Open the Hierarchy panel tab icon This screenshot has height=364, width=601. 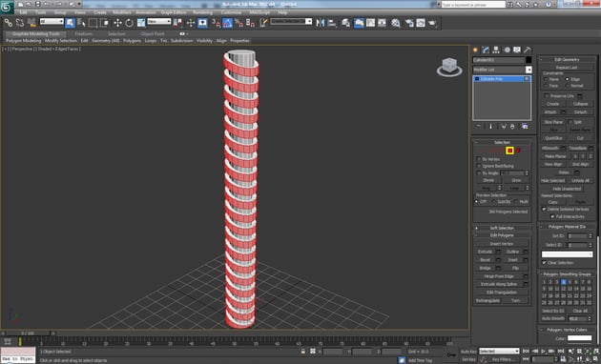(496, 50)
